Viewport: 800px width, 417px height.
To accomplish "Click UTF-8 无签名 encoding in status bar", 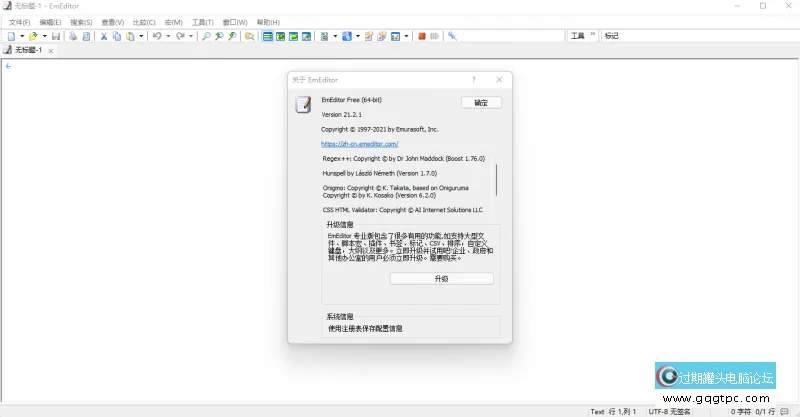I will (x=669, y=411).
